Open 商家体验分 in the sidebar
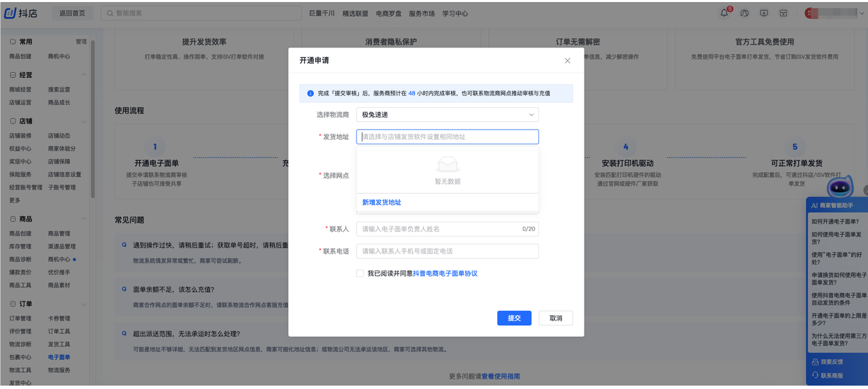The height and width of the screenshot is (389, 868). tap(62, 148)
